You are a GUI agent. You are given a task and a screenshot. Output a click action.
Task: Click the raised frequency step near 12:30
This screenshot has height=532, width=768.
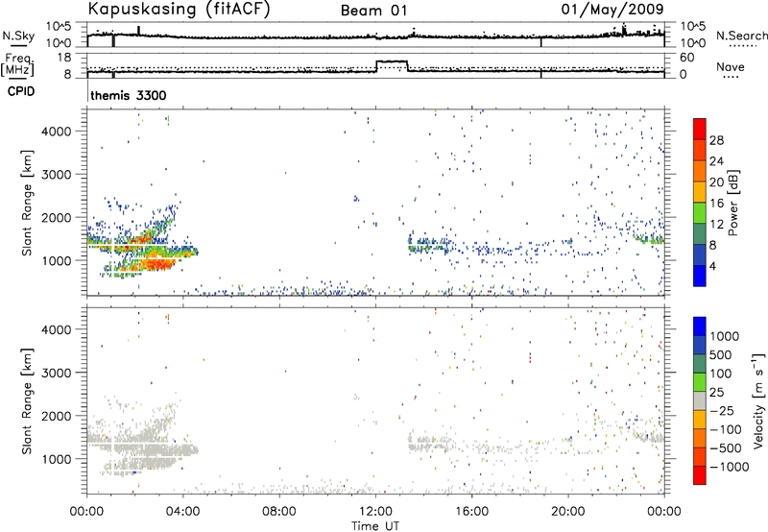pyautogui.click(x=392, y=61)
